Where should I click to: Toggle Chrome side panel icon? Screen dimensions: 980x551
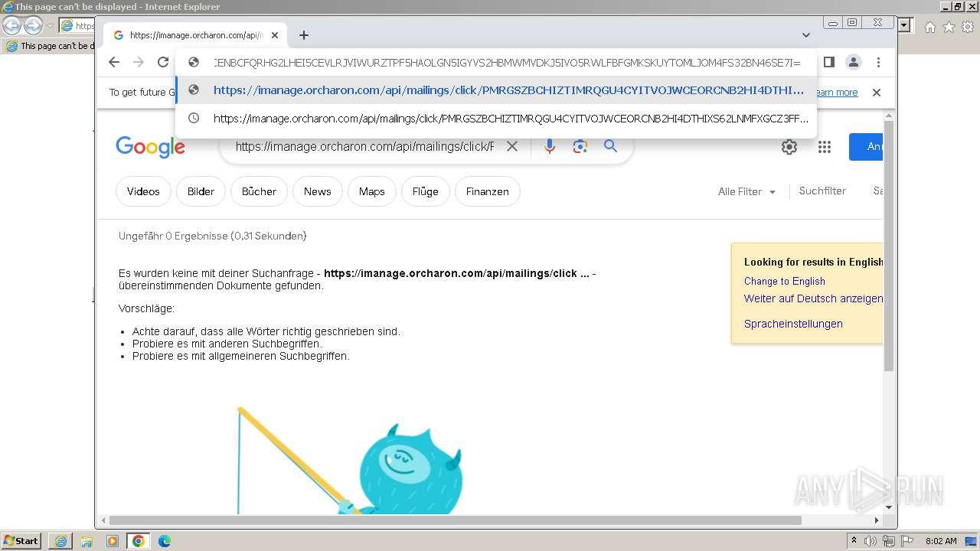coord(828,62)
